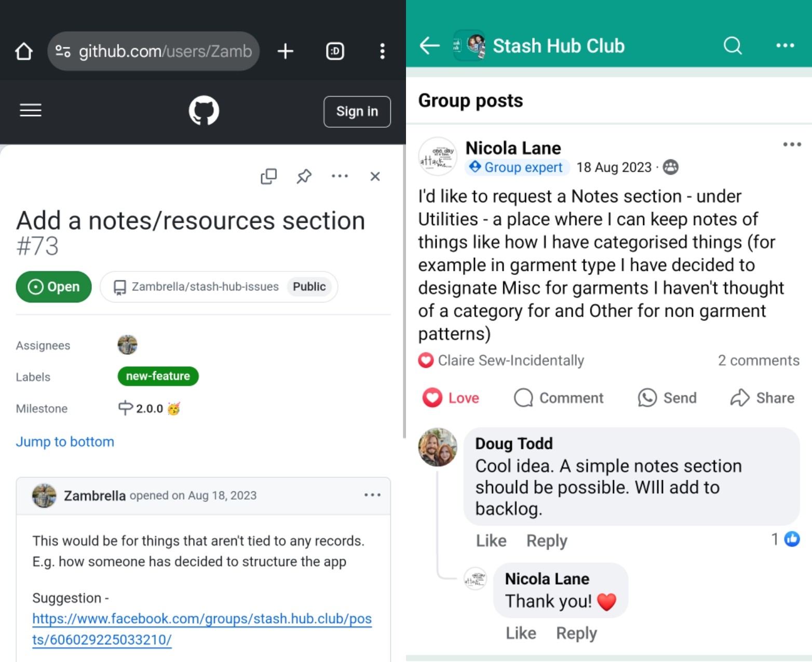Open GitHub hamburger navigation menu
The width and height of the screenshot is (812, 662).
[x=31, y=111]
